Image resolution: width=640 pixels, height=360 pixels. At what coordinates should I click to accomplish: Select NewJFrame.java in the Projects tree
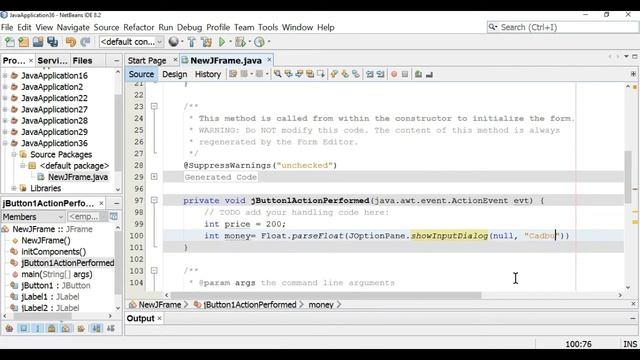[78, 177]
